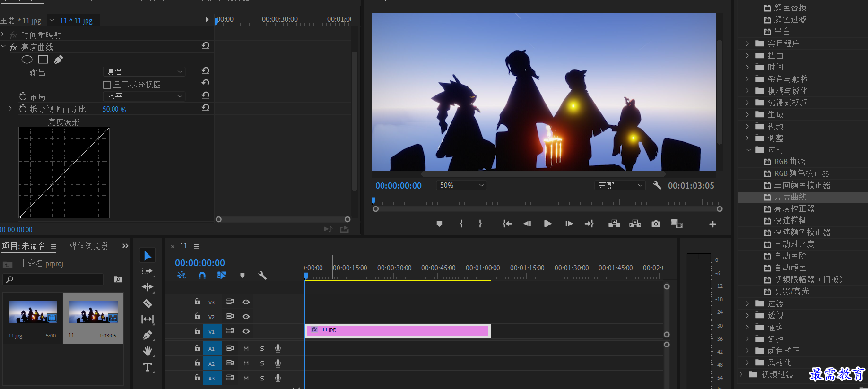Open program monitor settings wrench
This screenshot has height=389, width=868.
[657, 185]
